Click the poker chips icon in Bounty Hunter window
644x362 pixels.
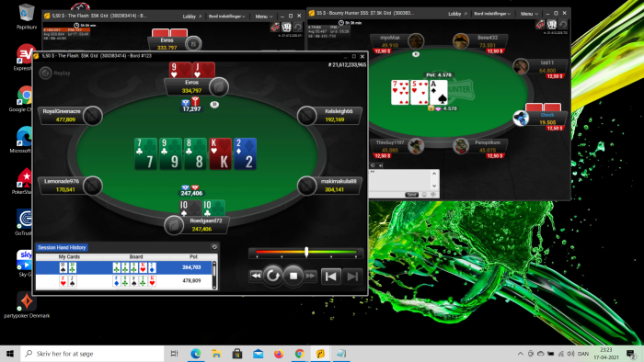(x=541, y=25)
